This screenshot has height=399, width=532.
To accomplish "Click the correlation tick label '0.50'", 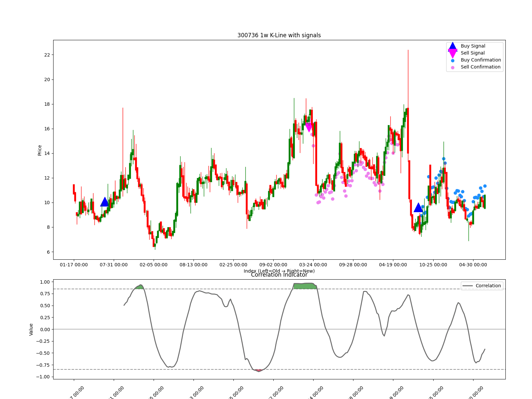I will click(45, 306).
